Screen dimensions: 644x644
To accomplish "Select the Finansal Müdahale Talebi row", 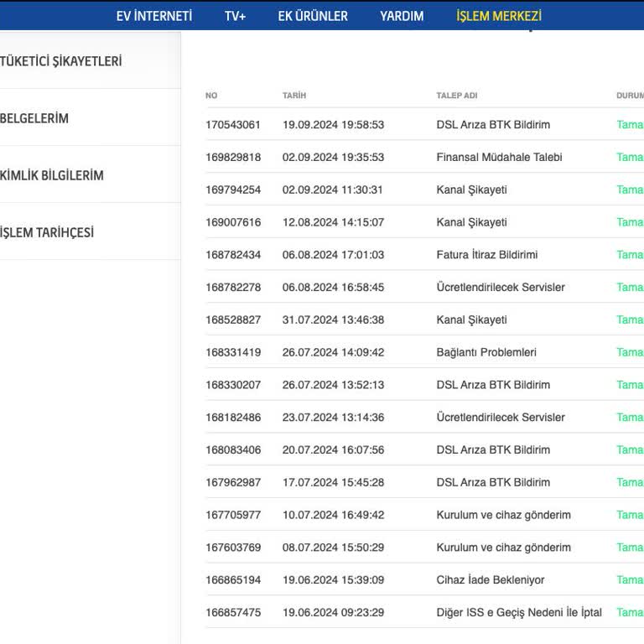I will pyautogui.click(x=499, y=158).
